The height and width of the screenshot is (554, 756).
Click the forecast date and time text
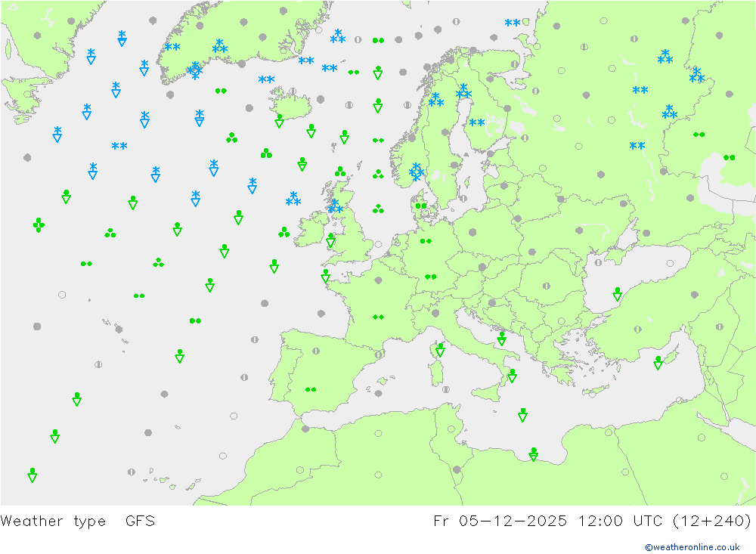coord(592,521)
